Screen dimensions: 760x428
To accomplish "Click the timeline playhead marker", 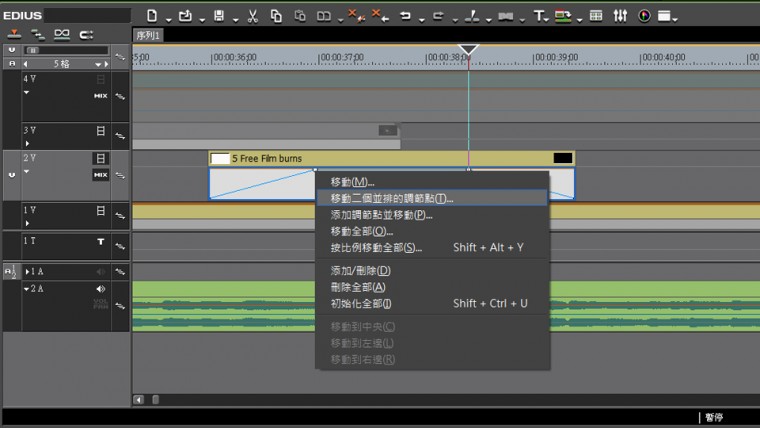I will point(468,49).
